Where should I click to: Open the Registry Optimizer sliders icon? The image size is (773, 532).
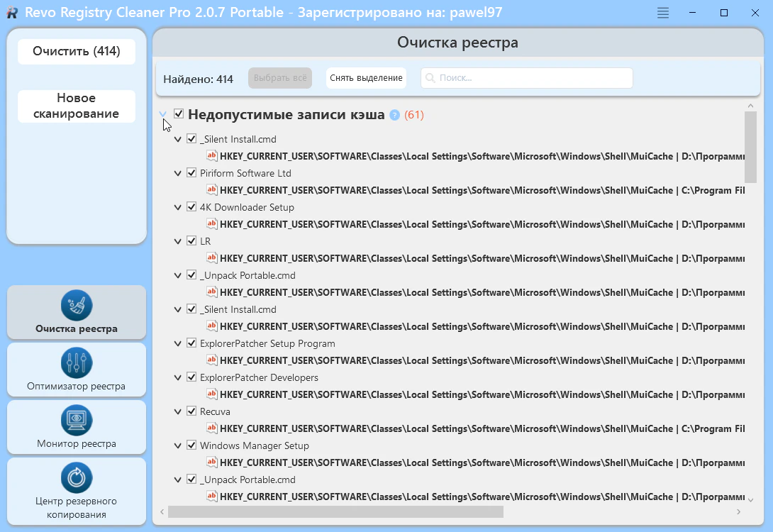pyautogui.click(x=77, y=363)
